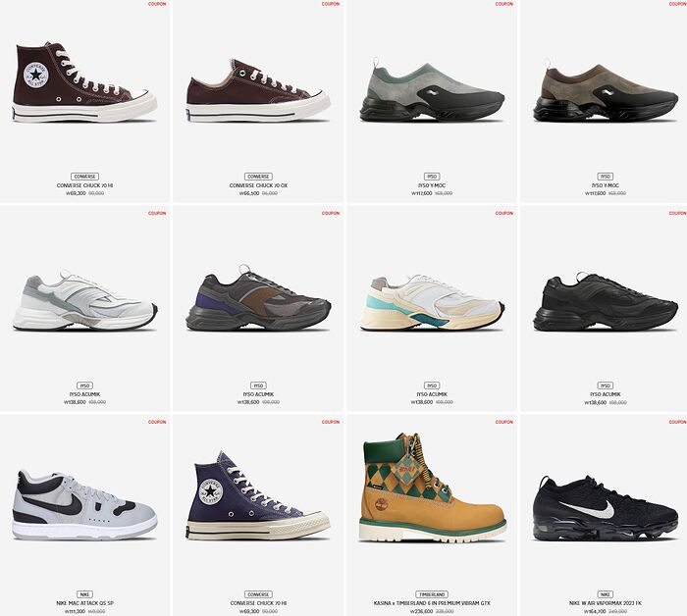Screen dimensions: 687x616
Task: Click the CONVERSE brand tag under Chuck 70 OX
Action: point(258,177)
